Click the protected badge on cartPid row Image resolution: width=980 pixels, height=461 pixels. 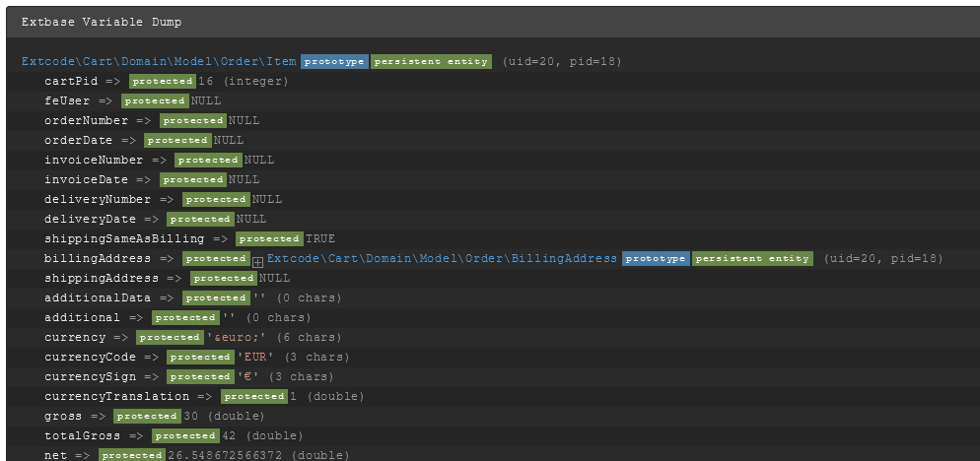(163, 81)
